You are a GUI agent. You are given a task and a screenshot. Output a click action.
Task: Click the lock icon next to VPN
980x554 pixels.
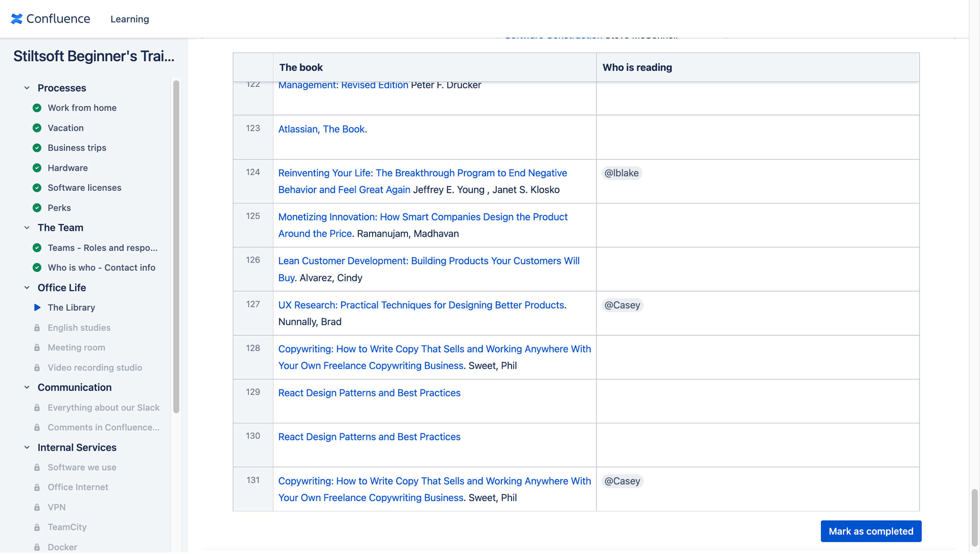[38, 507]
